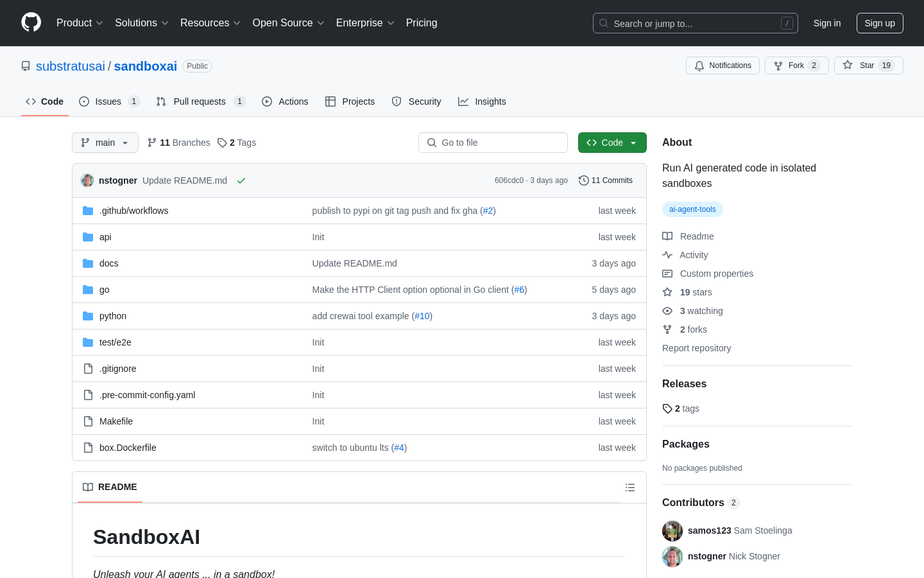Image resolution: width=924 pixels, height=578 pixels.
Task: Open the sandboxai repository link
Action: (146, 66)
